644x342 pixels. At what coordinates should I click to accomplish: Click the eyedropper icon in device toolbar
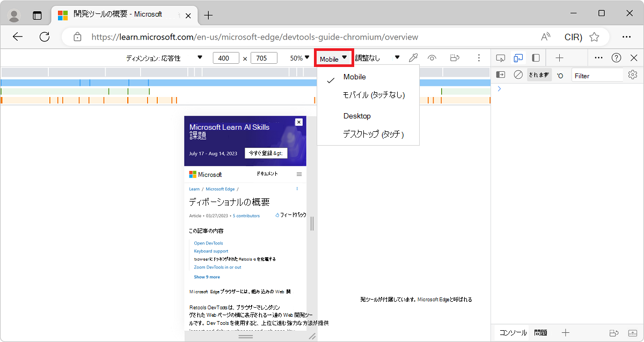tap(413, 58)
